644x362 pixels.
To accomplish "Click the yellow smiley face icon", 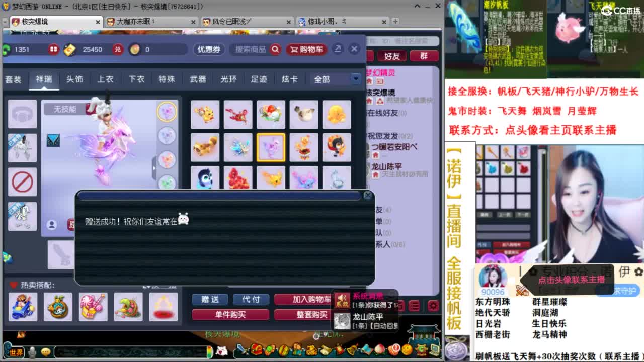I will point(407,349).
